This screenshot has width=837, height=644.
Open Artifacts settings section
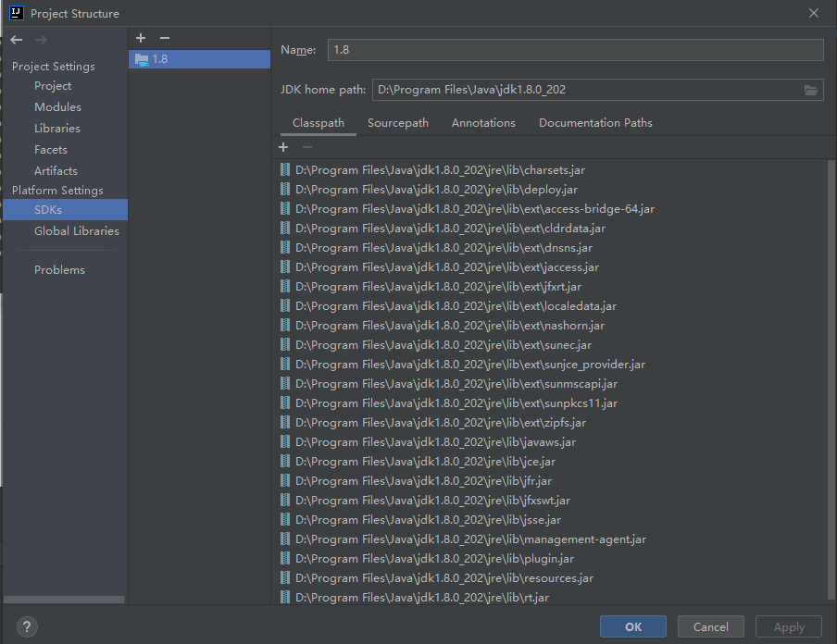pyautogui.click(x=56, y=171)
